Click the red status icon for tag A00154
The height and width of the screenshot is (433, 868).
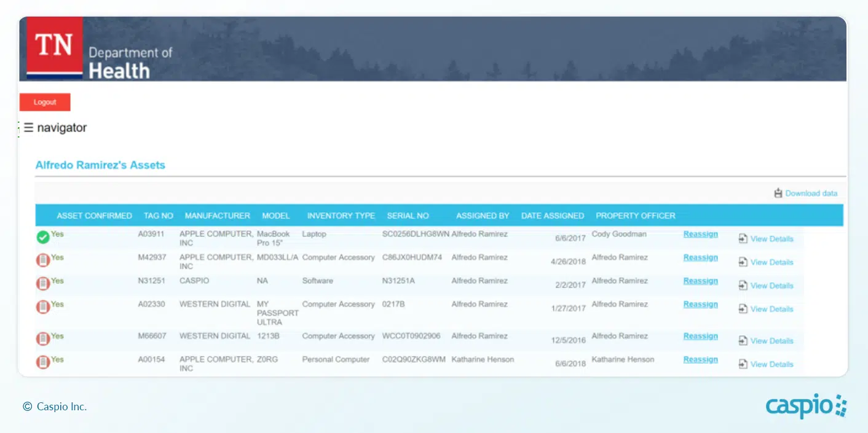coord(43,362)
